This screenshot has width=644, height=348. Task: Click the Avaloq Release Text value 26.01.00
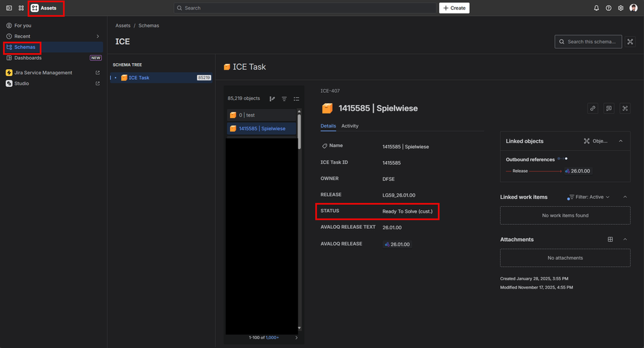(x=392, y=227)
